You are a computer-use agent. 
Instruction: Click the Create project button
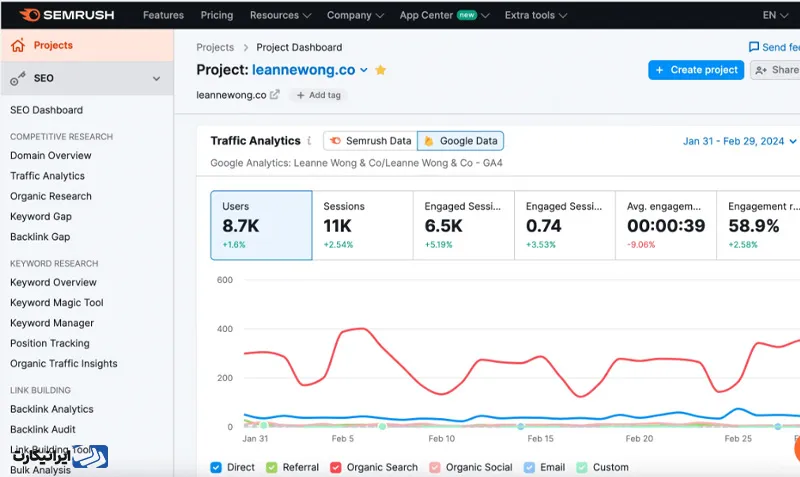point(696,70)
